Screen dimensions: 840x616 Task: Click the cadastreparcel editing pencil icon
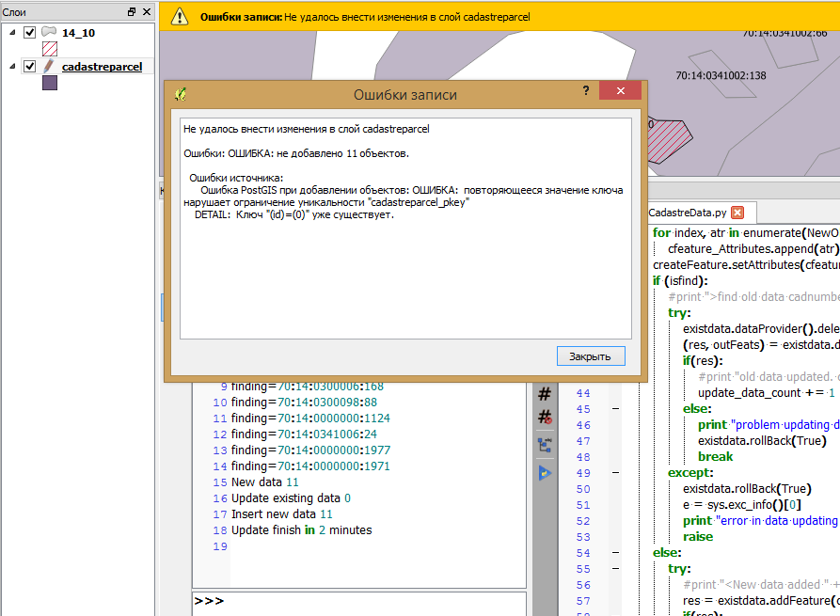(49, 67)
